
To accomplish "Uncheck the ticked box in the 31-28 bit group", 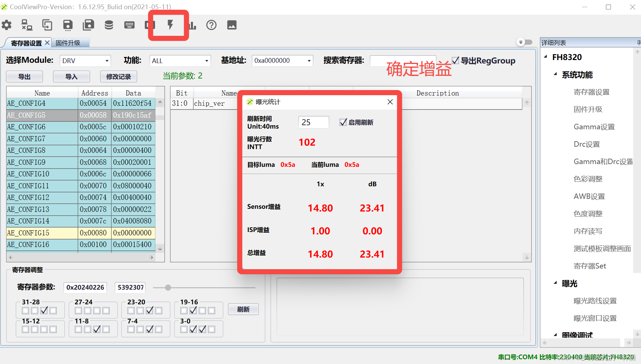I will (x=44, y=310).
